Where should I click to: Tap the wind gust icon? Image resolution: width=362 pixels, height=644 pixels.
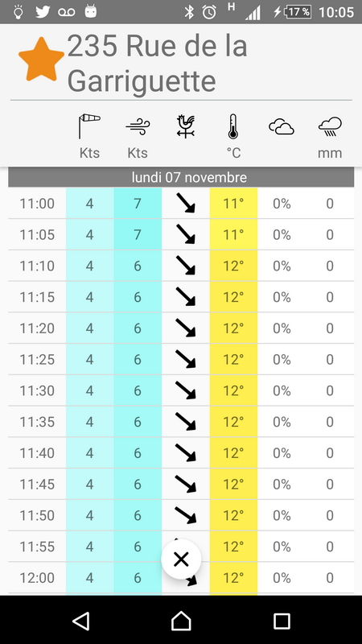(x=138, y=126)
